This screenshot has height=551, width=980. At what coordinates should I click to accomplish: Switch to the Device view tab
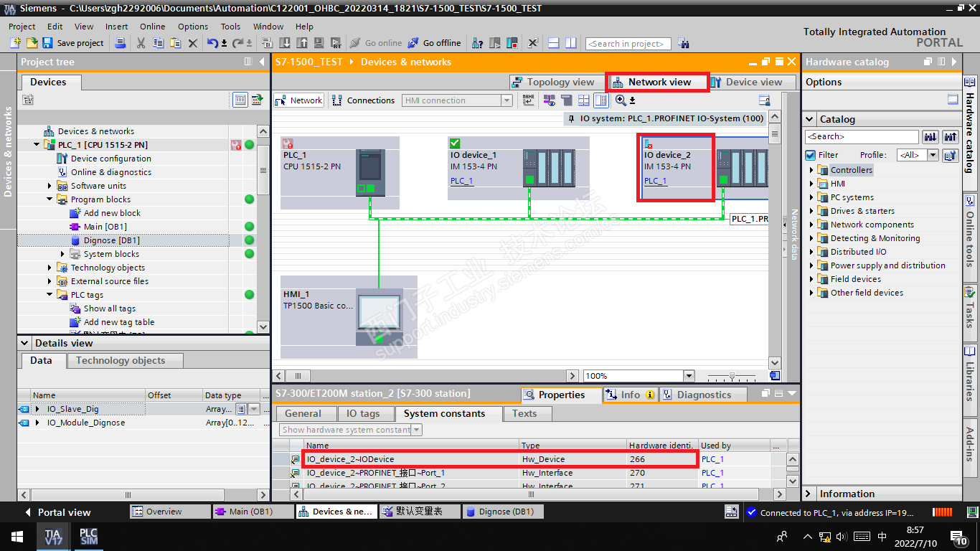(x=753, y=82)
